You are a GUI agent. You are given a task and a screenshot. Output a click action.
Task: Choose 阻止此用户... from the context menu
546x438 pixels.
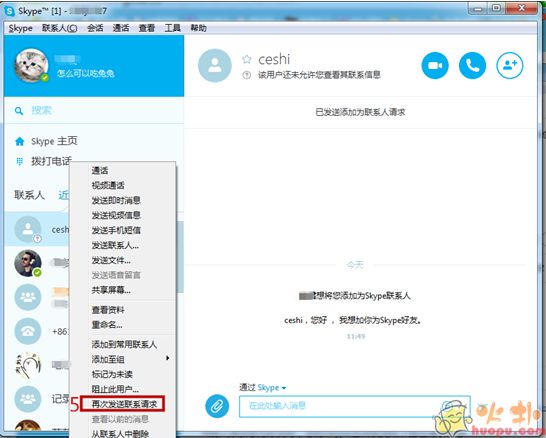[x=123, y=389]
